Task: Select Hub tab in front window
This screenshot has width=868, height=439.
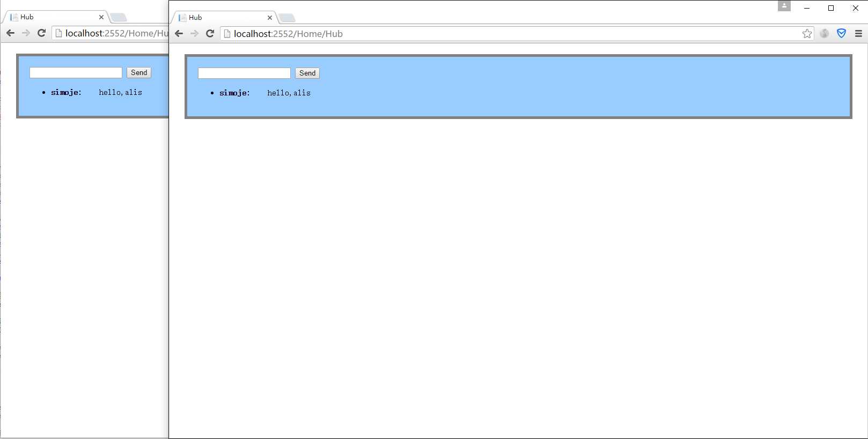Action: 224,18
